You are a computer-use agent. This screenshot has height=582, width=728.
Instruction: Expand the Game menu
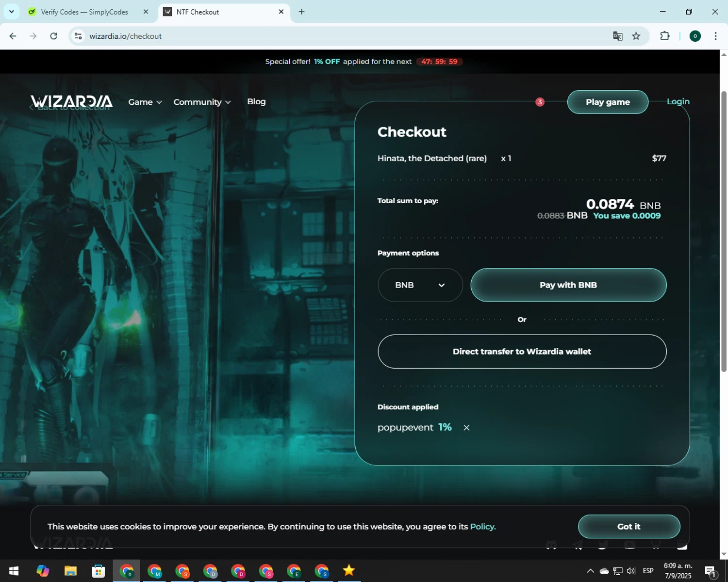[145, 102]
